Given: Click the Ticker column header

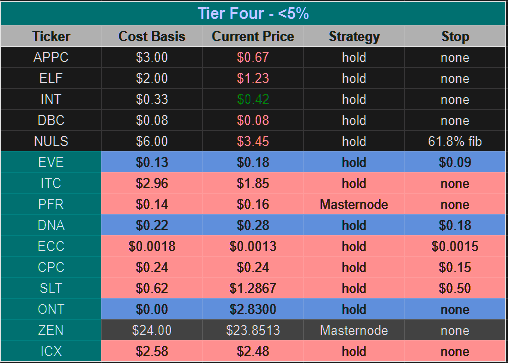Looking at the screenshot, I should point(51,36).
